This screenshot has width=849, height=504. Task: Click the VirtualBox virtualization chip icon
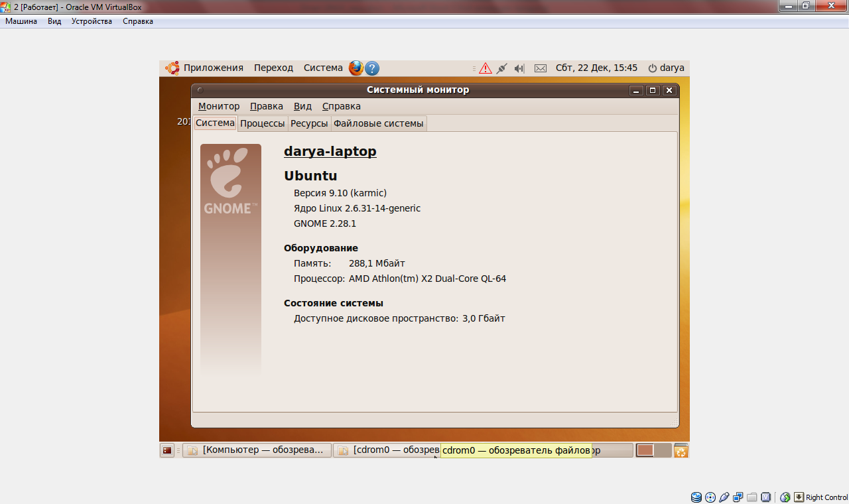pyautogui.click(x=766, y=497)
